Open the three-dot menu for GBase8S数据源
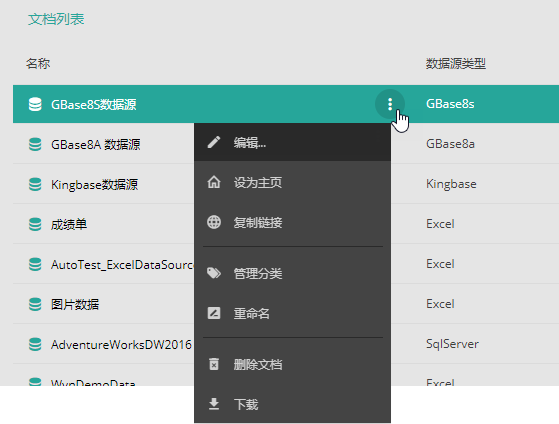Viewport: 559px width, 424px height. coord(390,104)
